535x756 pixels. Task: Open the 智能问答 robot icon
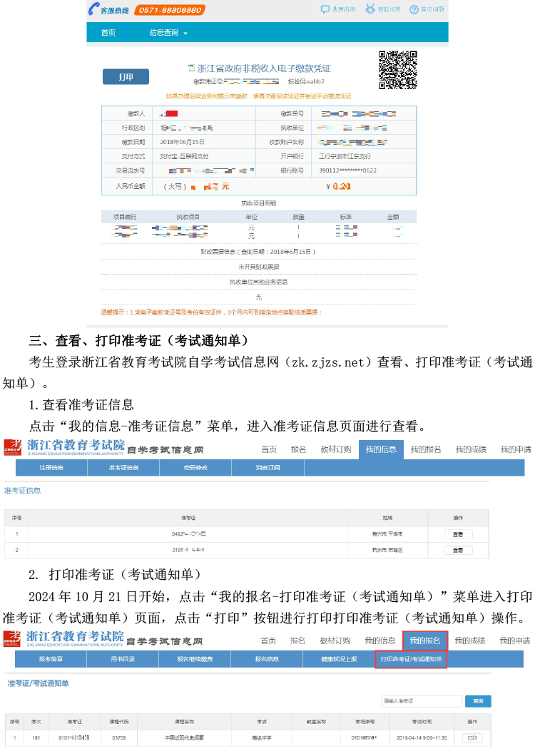370,9
